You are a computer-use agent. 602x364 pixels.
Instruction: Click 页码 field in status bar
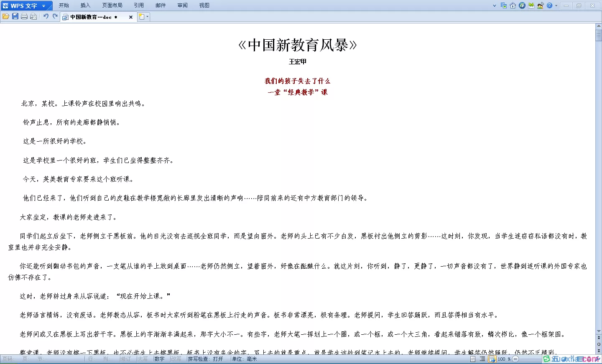click(x=8, y=359)
